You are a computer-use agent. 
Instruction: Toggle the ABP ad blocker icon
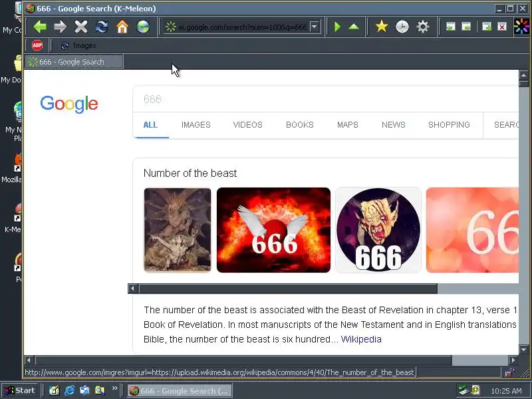pos(37,45)
